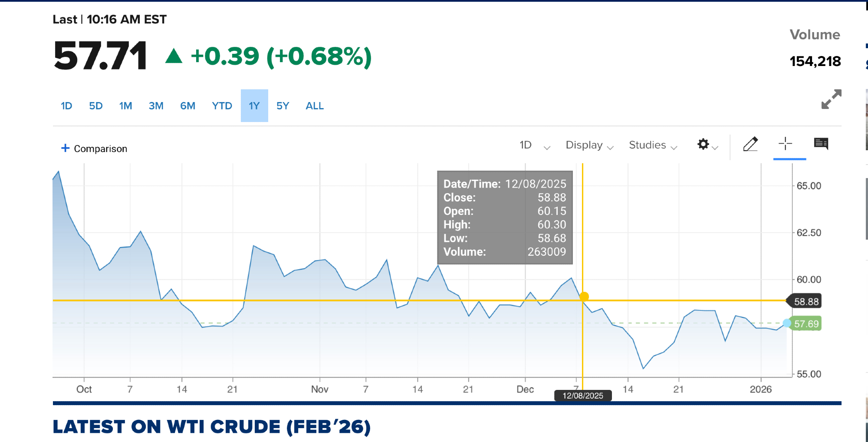Toggle the chart info comment icon

click(821, 144)
